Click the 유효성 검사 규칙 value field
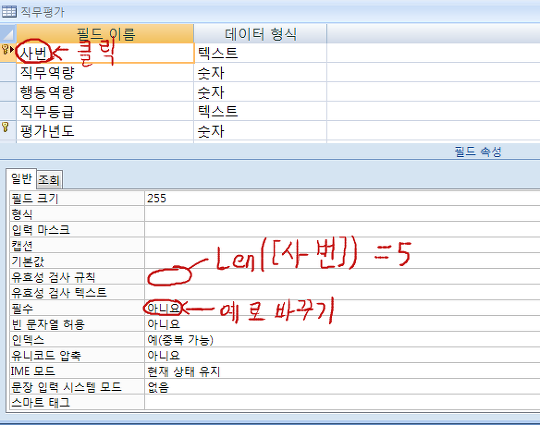The height and width of the screenshot is (425, 540). coord(342,277)
